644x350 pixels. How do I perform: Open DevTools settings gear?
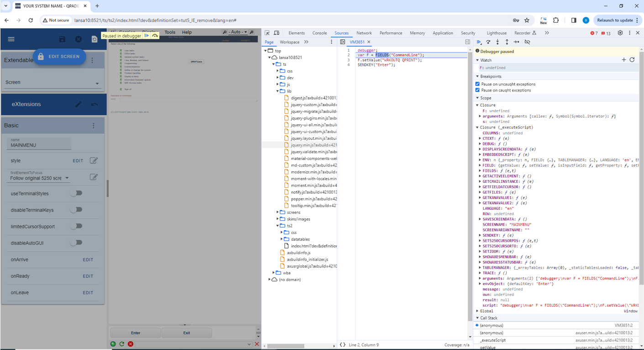tap(620, 33)
